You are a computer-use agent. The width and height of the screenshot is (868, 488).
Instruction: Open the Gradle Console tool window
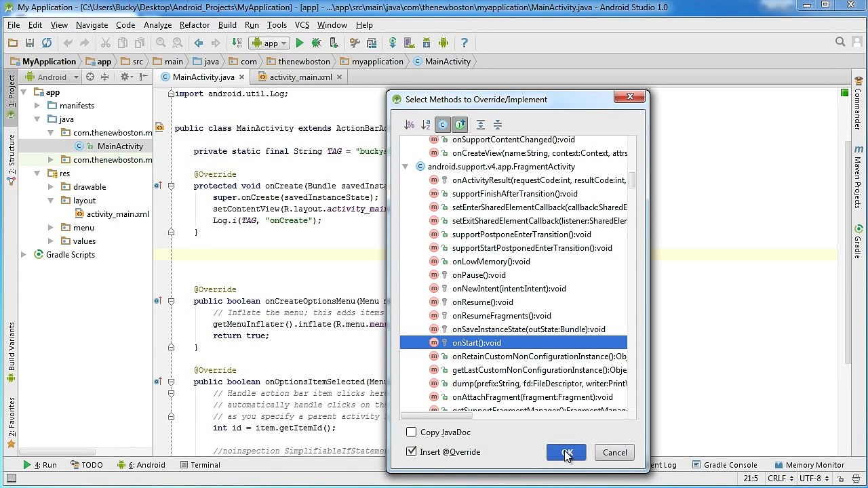[x=724, y=465]
